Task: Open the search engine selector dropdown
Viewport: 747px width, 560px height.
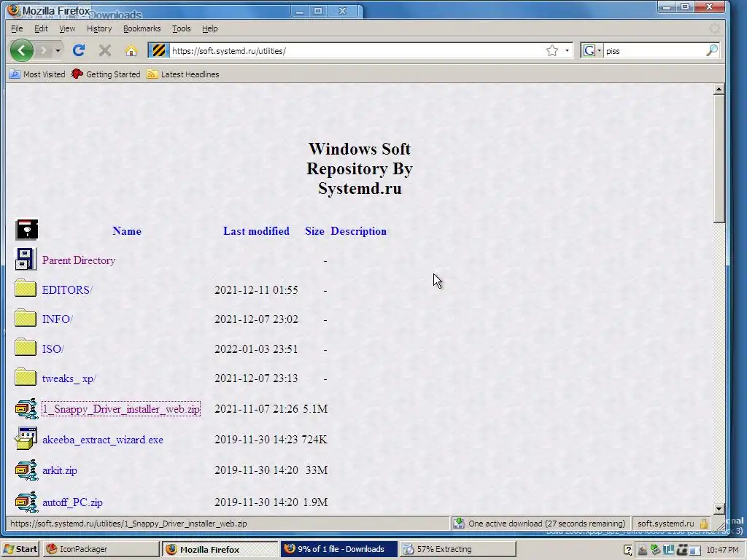Action: 592,50
